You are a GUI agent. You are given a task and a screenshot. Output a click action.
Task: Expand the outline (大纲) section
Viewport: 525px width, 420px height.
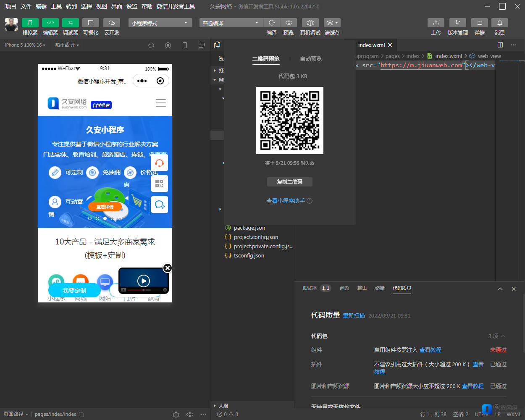[223, 406]
